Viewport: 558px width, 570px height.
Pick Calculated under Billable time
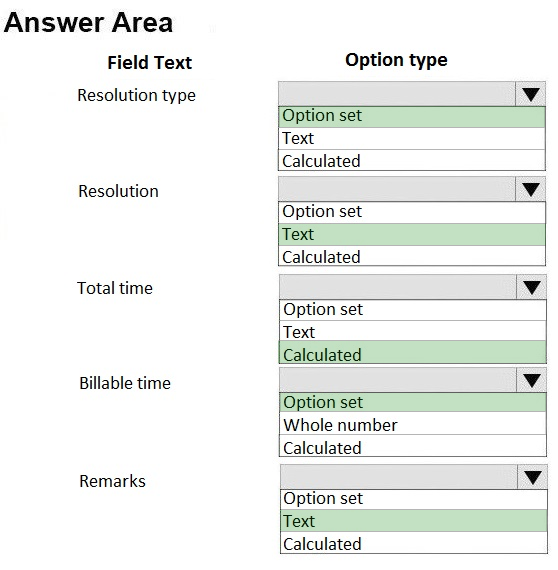(413, 446)
